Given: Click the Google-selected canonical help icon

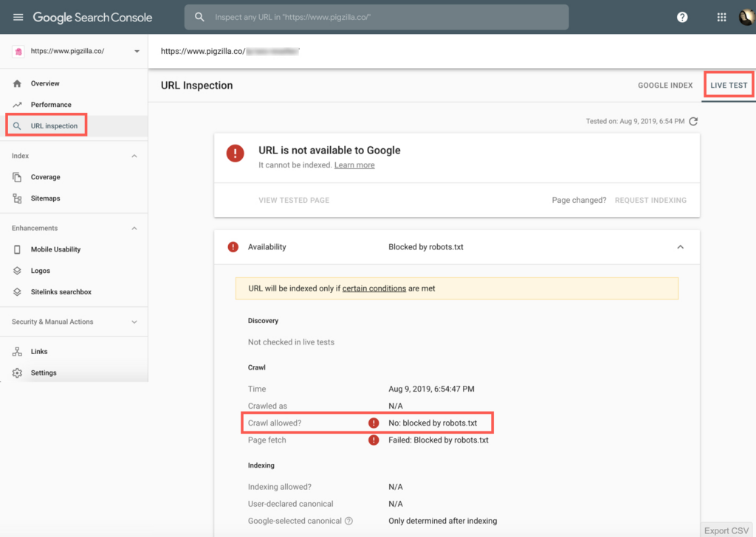Looking at the screenshot, I should [x=348, y=521].
